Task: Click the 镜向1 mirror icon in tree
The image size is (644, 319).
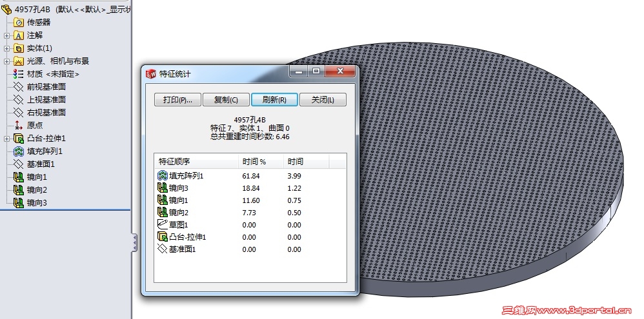Action: (19, 177)
